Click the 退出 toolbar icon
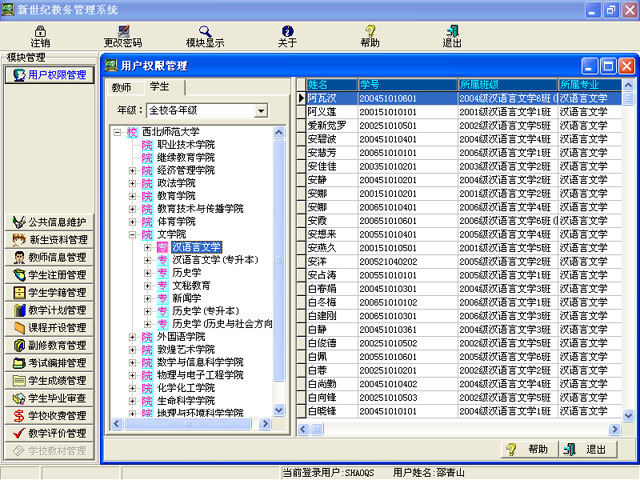640x480 pixels. coord(452,31)
